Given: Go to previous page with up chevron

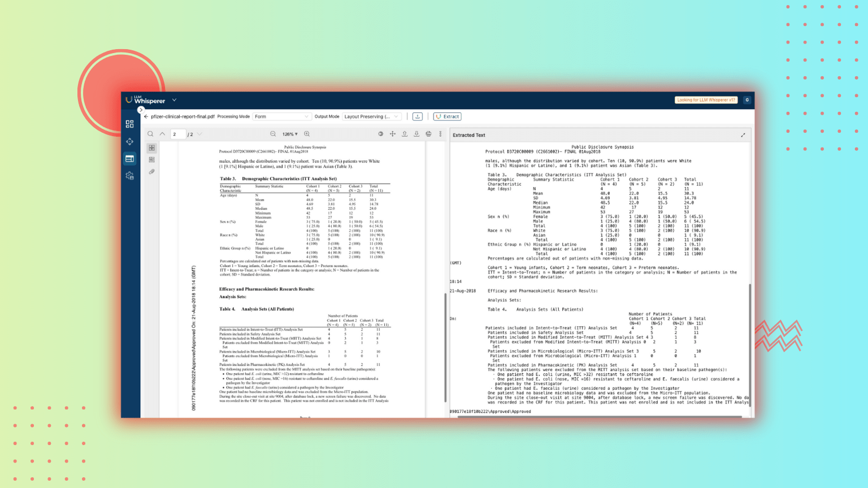Looking at the screenshot, I should (x=162, y=134).
